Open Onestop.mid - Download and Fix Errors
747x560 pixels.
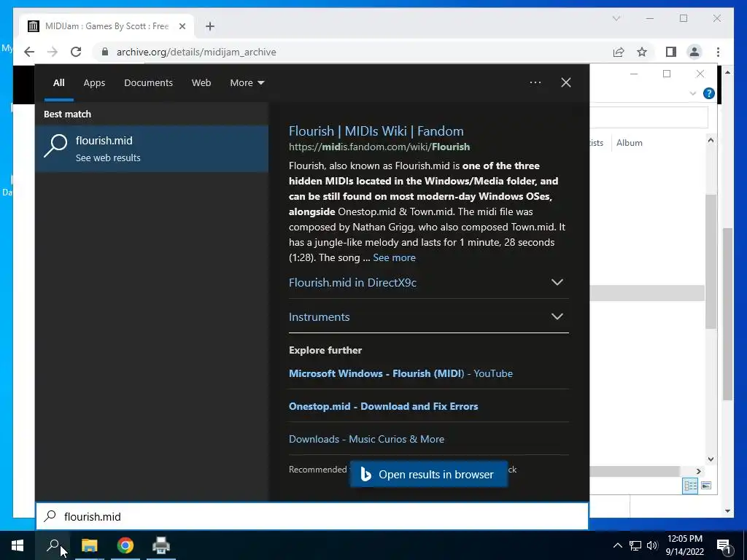(x=383, y=406)
